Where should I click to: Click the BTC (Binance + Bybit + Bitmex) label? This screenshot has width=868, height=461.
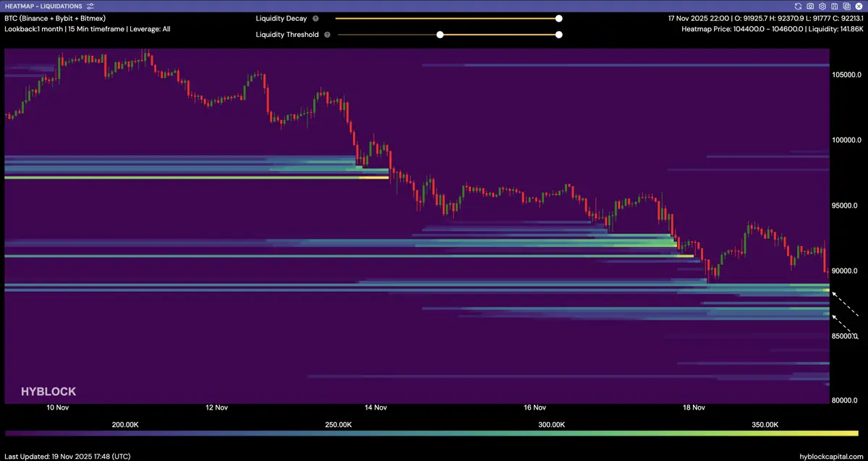pos(56,18)
